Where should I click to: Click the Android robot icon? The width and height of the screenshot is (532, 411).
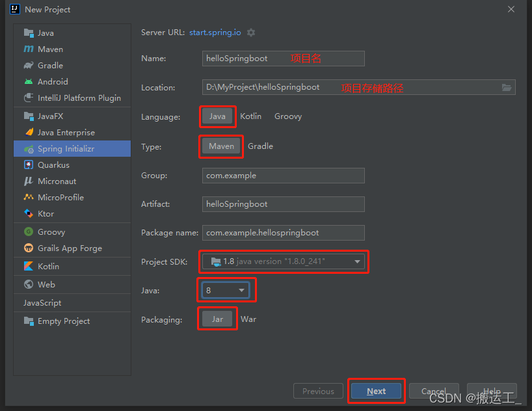pos(29,81)
